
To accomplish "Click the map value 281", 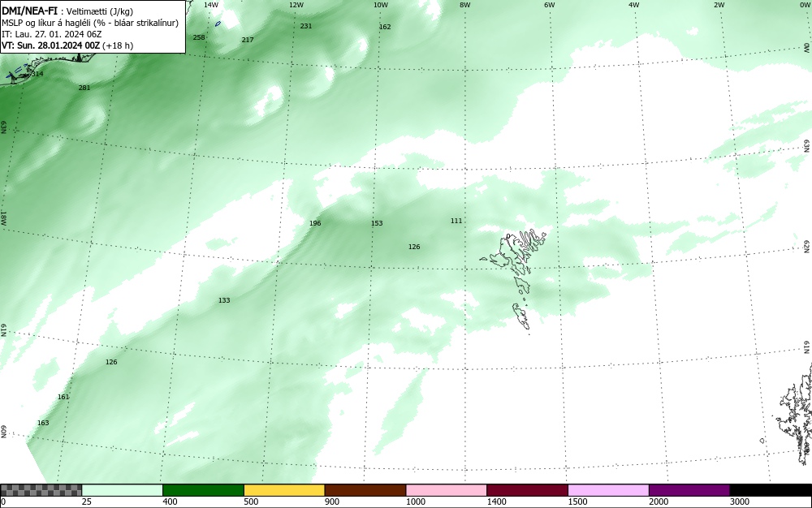I will tap(84, 88).
